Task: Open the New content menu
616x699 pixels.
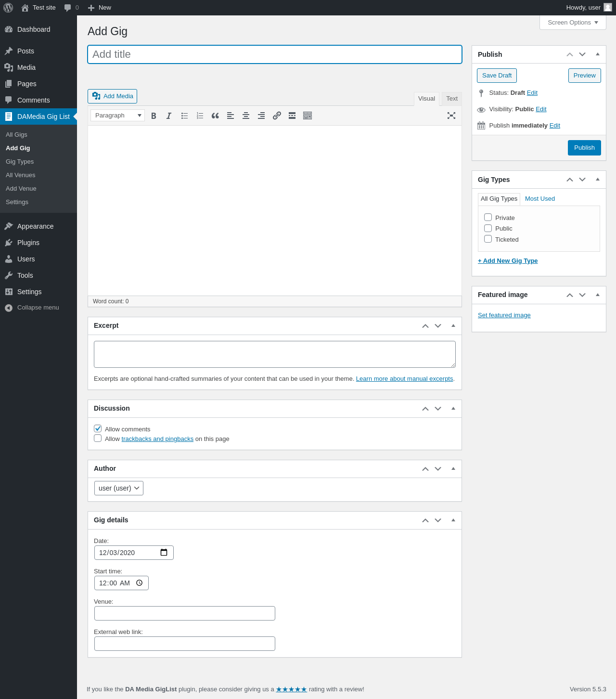Action: pos(100,8)
